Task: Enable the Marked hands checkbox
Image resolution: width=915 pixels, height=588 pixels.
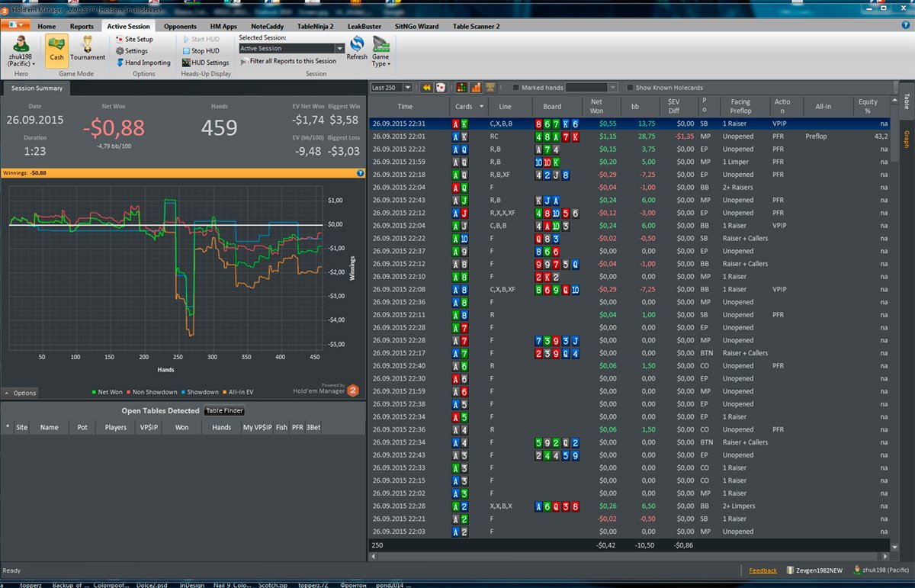Action: [516, 88]
